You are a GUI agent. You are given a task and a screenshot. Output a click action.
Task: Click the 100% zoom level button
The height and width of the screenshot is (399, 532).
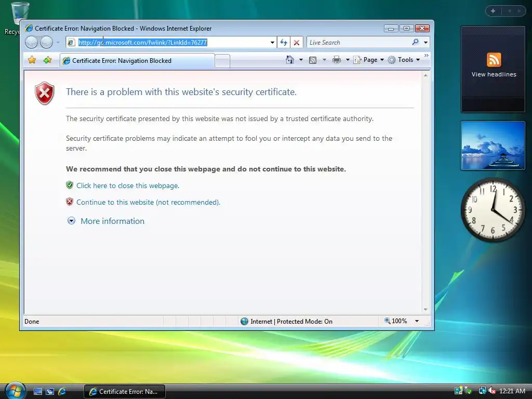tap(395, 321)
